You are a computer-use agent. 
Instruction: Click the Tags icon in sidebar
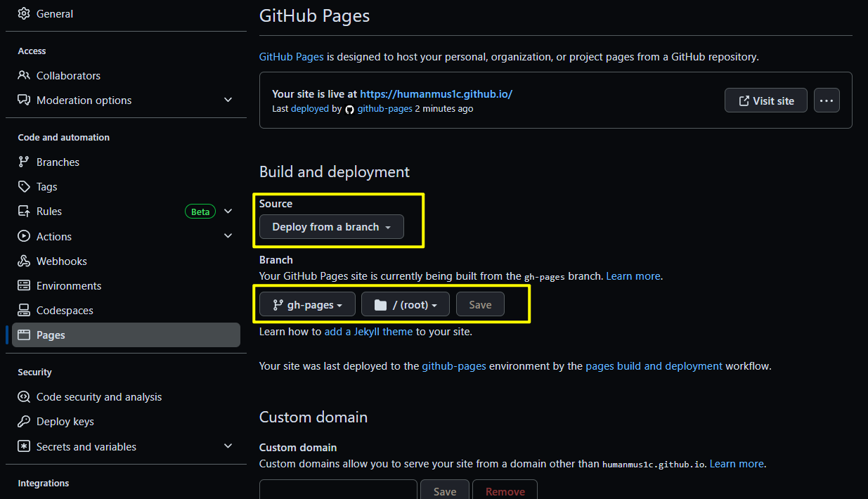(24, 187)
